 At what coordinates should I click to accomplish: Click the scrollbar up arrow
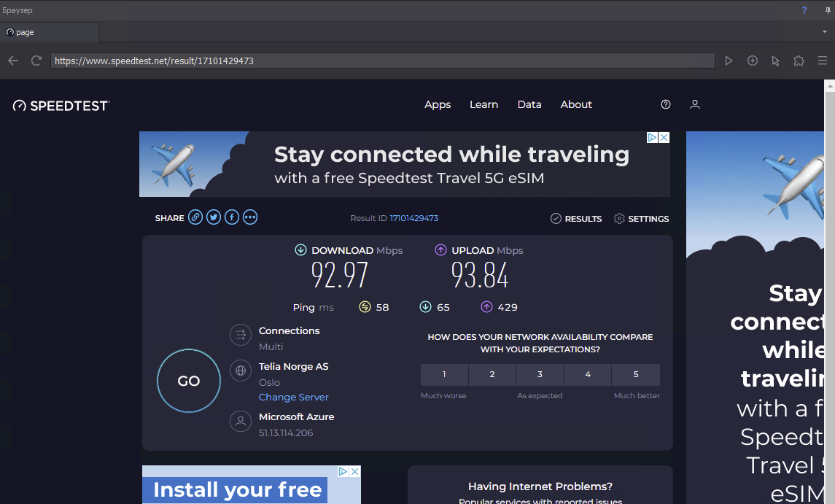point(829,85)
